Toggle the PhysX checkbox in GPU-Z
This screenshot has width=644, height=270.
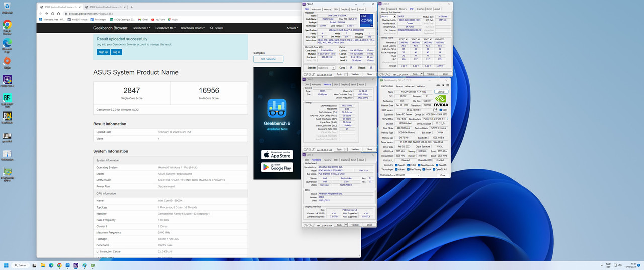point(423,169)
